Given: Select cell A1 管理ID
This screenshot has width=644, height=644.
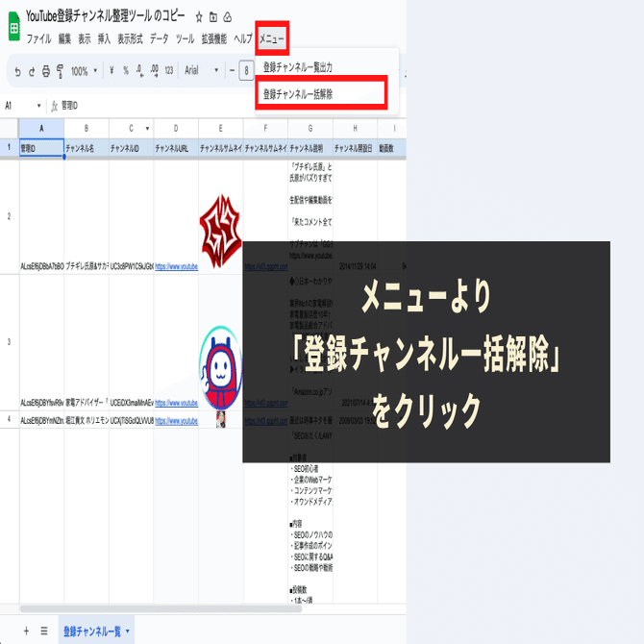Looking at the screenshot, I should (41, 148).
